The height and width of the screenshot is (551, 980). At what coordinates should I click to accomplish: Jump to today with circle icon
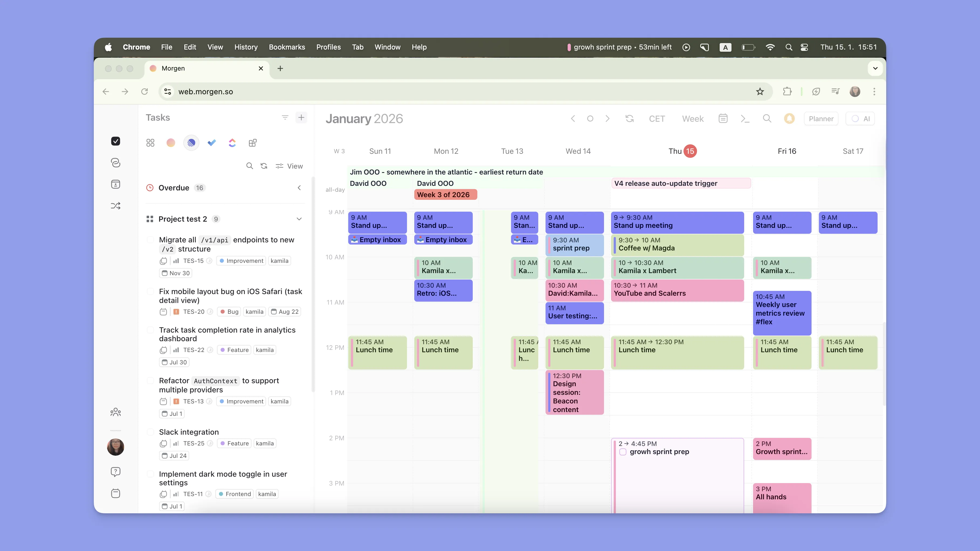(590, 118)
